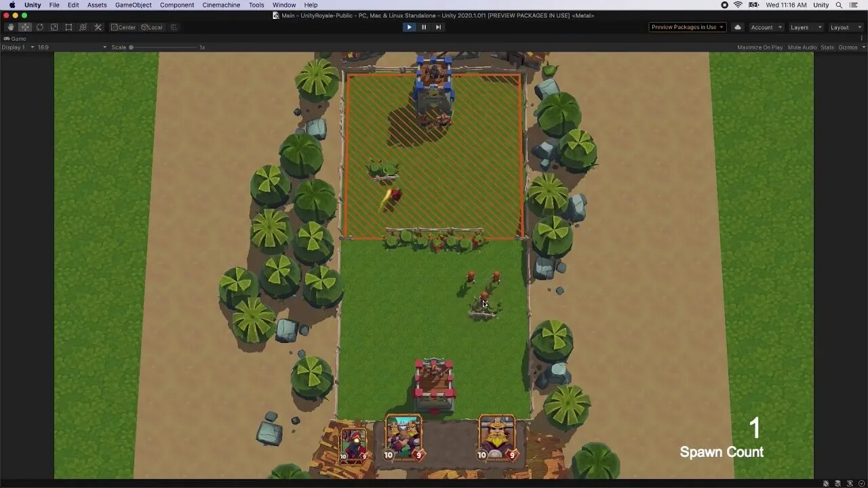The image size is (868, 488).
Task: Open the Unity application menu
Action: coord(33,5)
